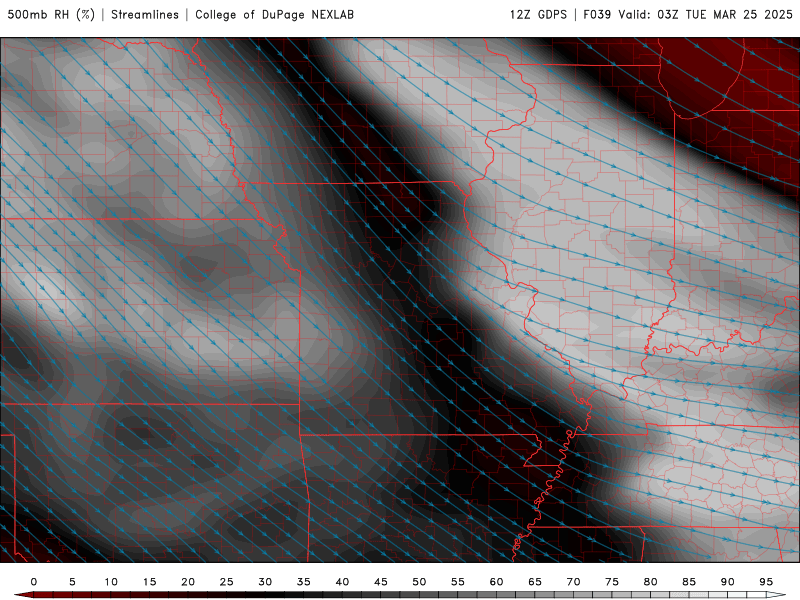The width and height of the screenshot is (800, 600).
Task: Click the 75 label on the RH legend
Action: pos(612,582)
